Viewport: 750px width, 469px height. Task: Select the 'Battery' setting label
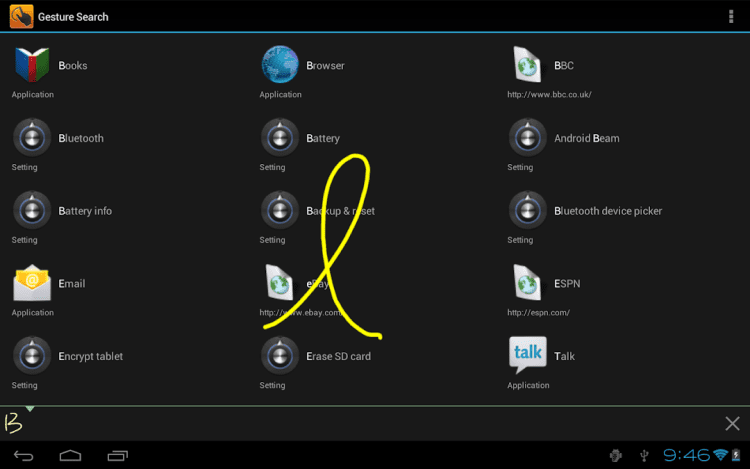tap(323, 138)
